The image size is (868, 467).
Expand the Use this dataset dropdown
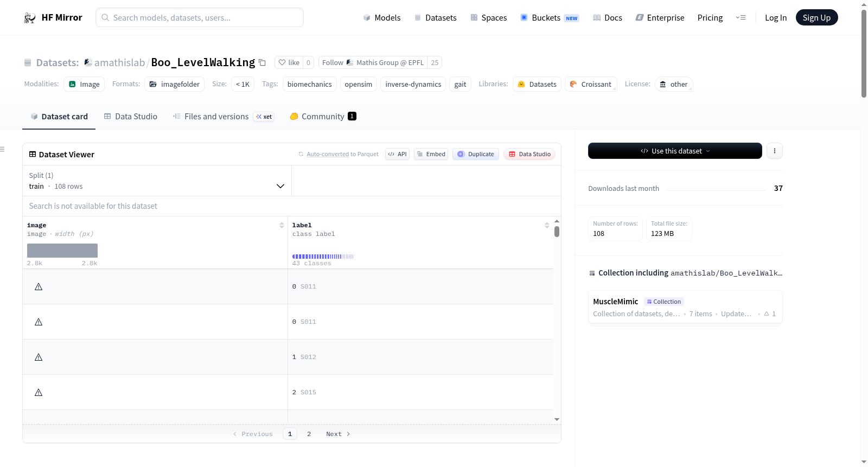[675, 151]
